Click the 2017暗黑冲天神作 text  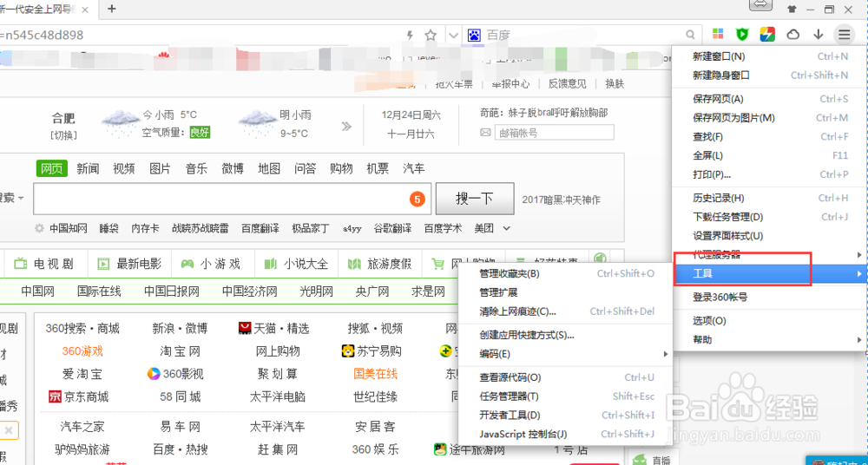(x=561, y=200)
